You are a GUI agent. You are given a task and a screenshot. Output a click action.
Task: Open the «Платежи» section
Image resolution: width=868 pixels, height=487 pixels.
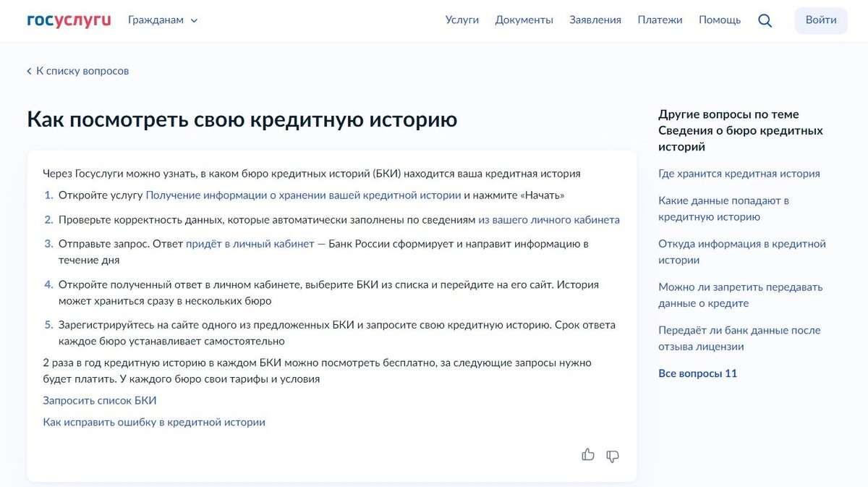coord(660,20)
